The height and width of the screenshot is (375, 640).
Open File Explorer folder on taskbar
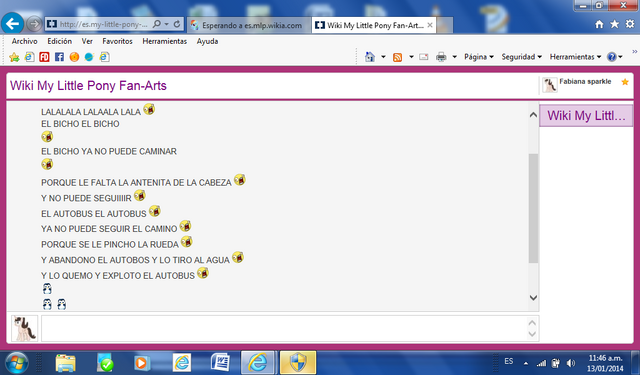[x=66, y=363]
